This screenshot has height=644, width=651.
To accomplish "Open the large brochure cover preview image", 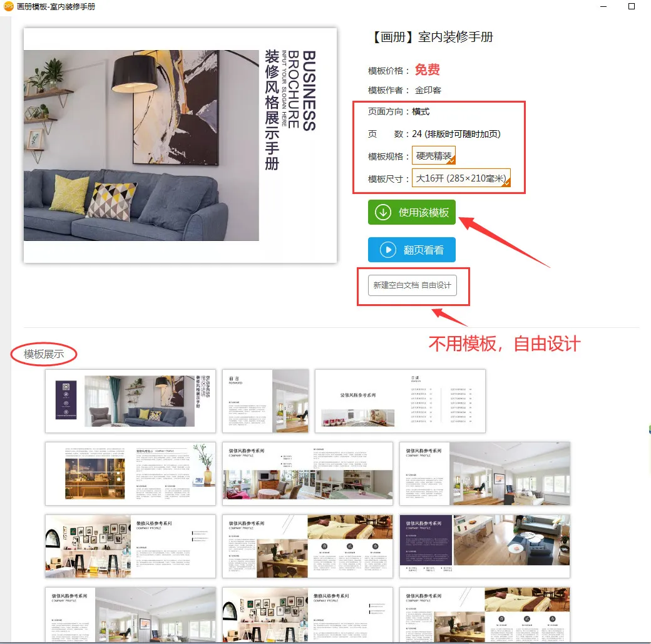I will [x=180, y=145].
